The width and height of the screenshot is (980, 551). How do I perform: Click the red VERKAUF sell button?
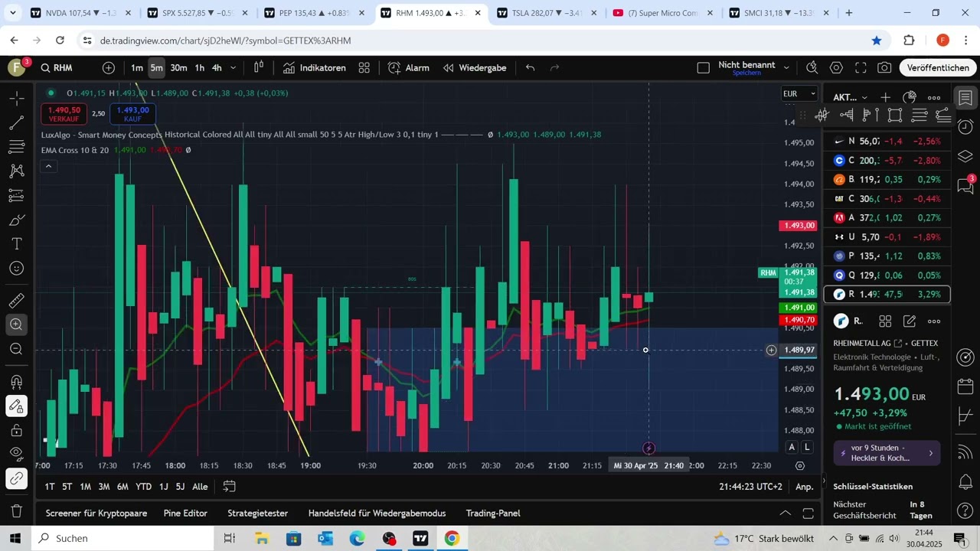(64, 114)
